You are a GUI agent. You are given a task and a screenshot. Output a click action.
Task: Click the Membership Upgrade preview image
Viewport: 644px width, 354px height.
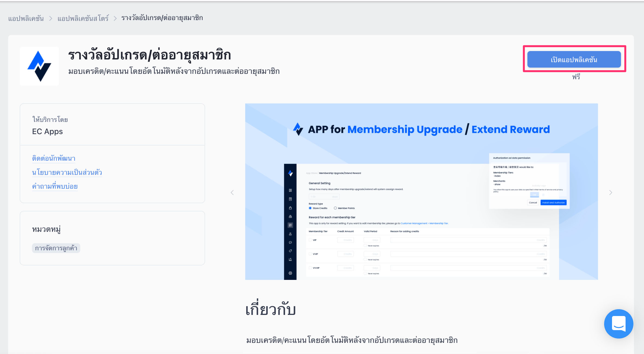pyautogui.click(x=421, y=191)
